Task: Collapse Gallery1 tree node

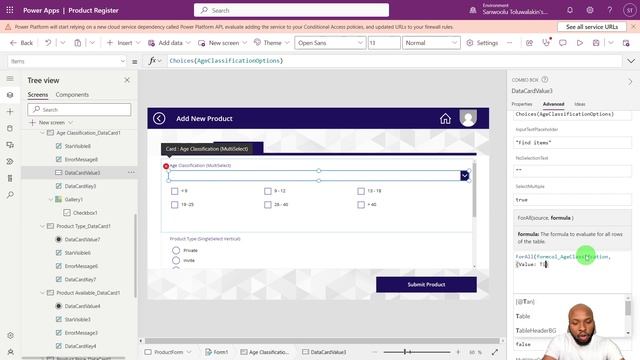Action: (x=51, y=200)
